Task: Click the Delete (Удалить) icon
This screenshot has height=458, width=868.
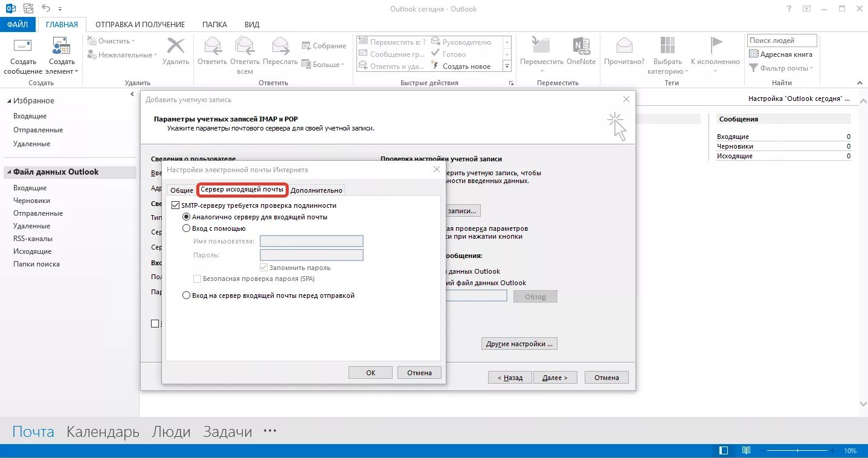Action: pyautogui.click(x=176, y=46)
